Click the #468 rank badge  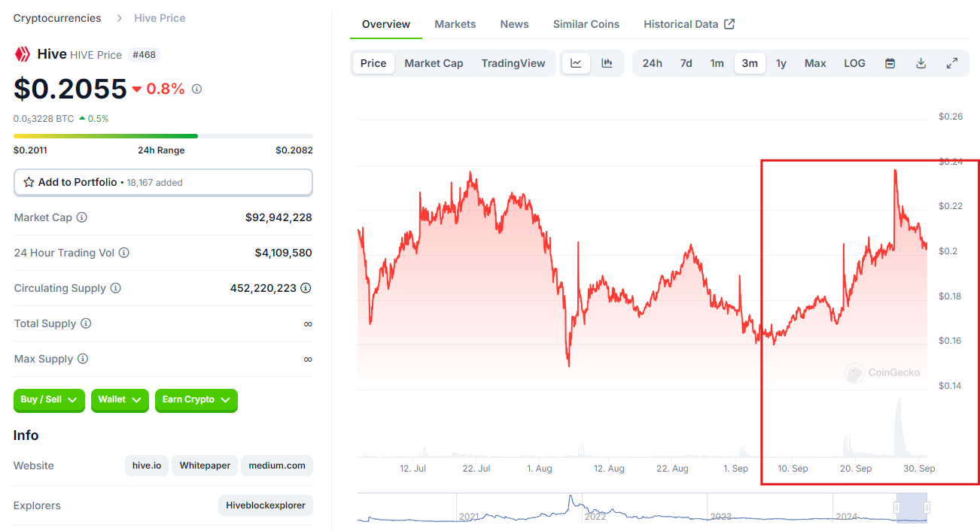(144, 55)
